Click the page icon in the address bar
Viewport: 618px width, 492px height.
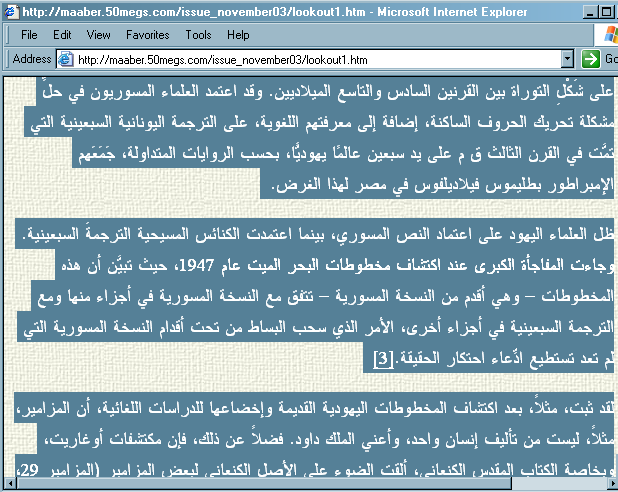click(67, 59)
